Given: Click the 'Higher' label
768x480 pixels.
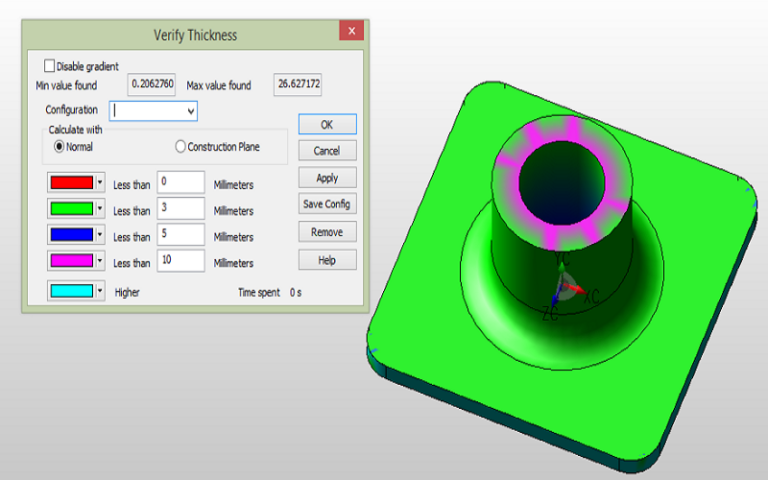Looking at the screenshot, I should click(x=127, y=292).
